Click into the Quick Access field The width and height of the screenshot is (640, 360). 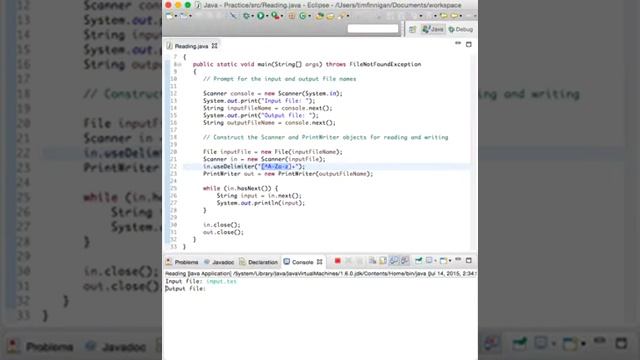373,29
